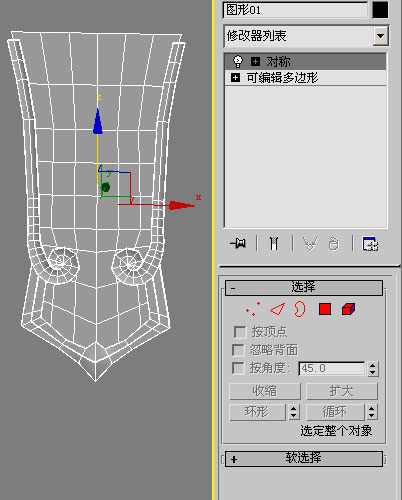Toggle the 对称 modifier lightbulb
This screenshot has width=402, height=500.
pyautogui.click(x=238, y=61)
